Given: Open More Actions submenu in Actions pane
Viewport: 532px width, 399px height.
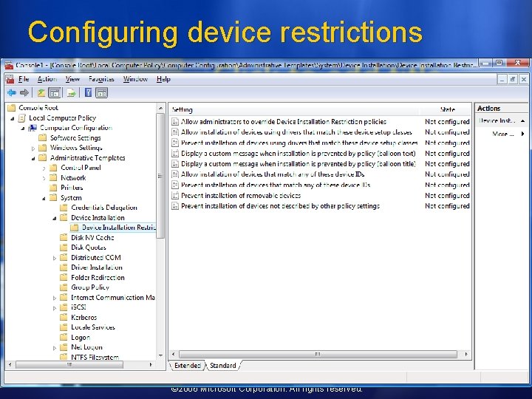Looking at the screenshot, I should (x=508, y=134).
